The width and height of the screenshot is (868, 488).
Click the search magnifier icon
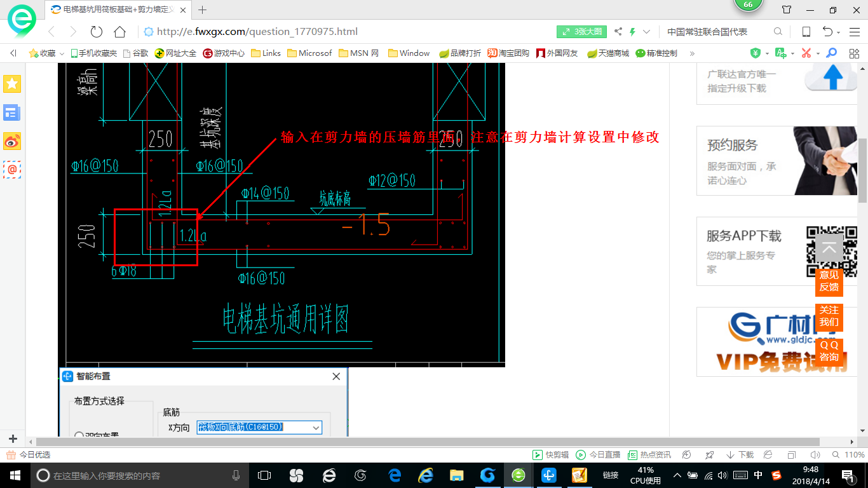pos(778,32)
